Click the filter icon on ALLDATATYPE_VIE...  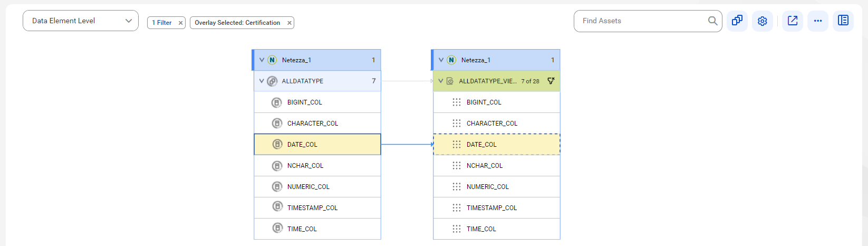551,81
